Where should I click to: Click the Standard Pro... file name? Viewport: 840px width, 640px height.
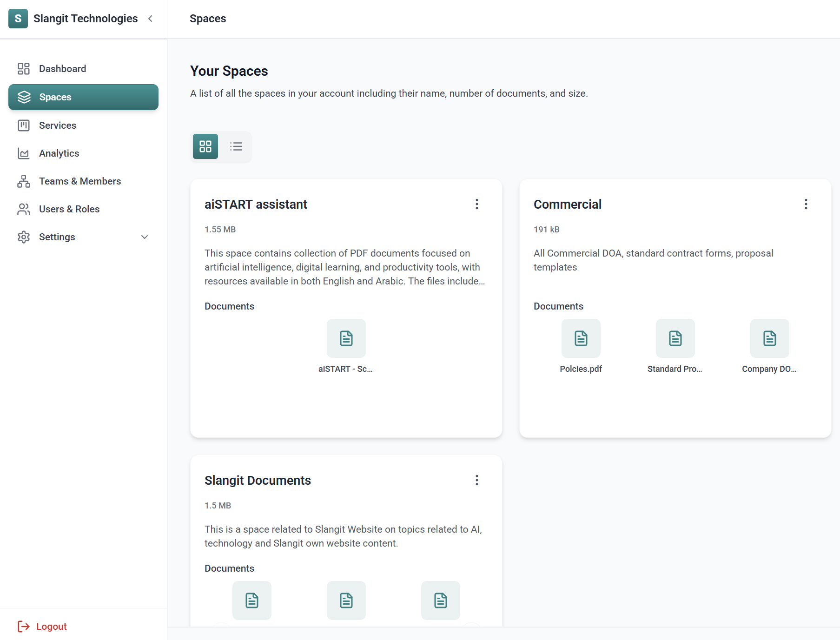pos(675,369)
